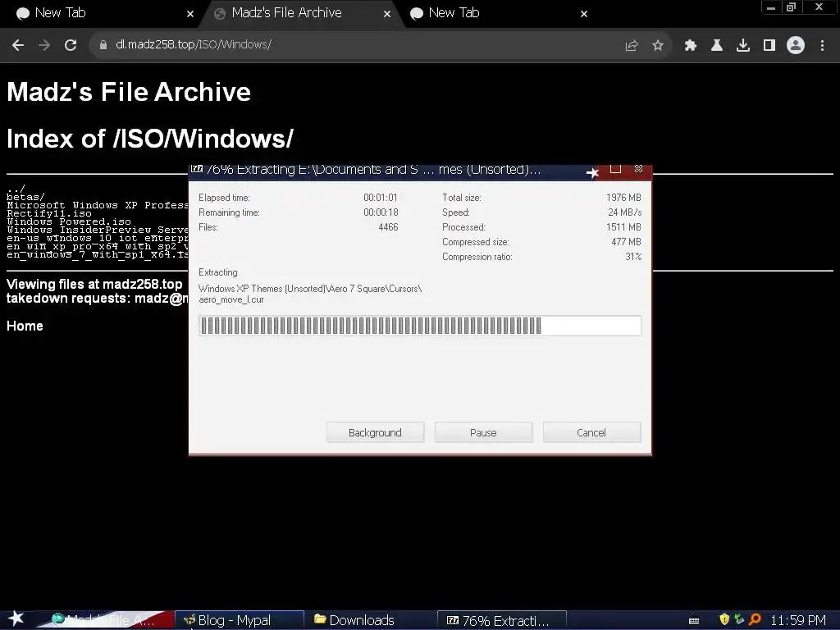The height and width of the screenshot is (630, 840).
Task: Open the user profile avatar
Action: tap(796, 45)
